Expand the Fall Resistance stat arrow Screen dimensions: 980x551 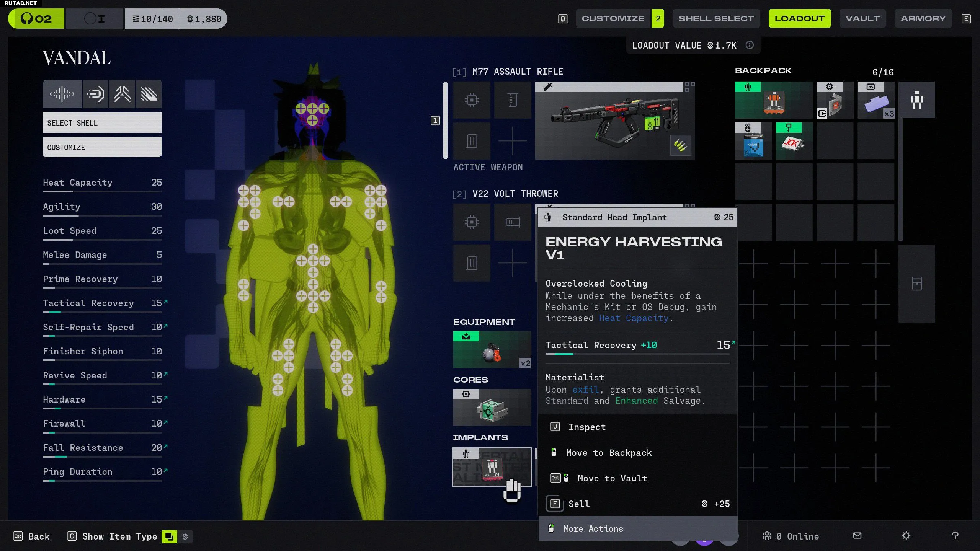(x=165, y=447)
